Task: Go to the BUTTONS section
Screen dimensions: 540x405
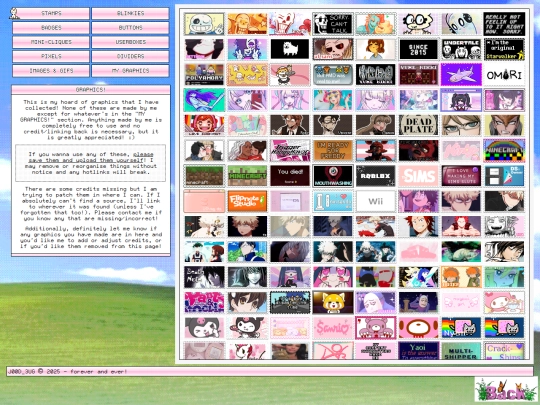Action: (x=131, y=28)
